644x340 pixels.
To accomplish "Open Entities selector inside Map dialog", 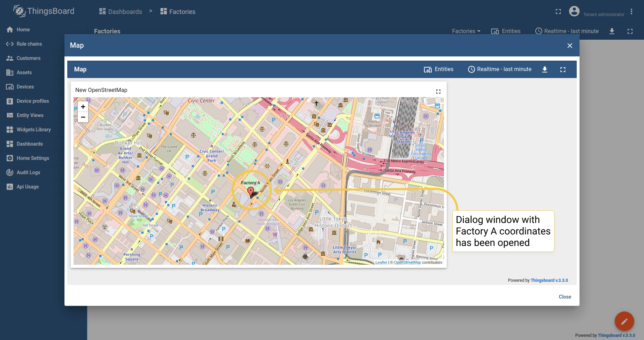I will [x=438, y=69].
